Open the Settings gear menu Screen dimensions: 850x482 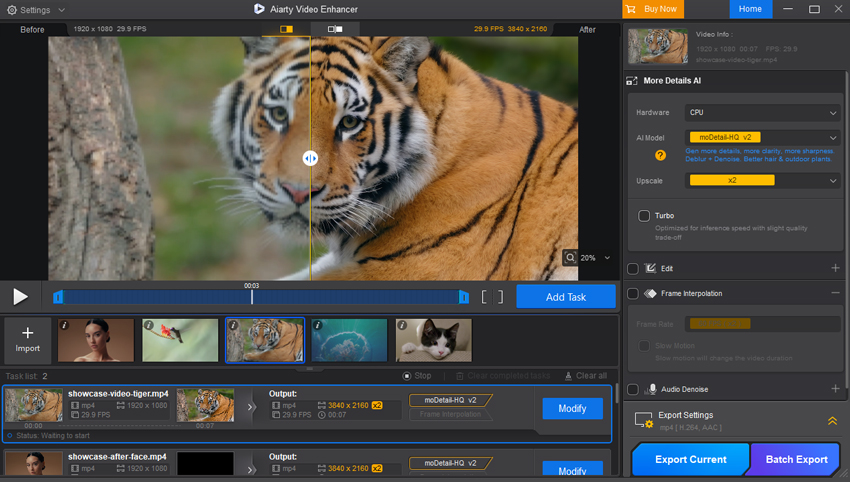pyautogui.click(x=12, y=10)
